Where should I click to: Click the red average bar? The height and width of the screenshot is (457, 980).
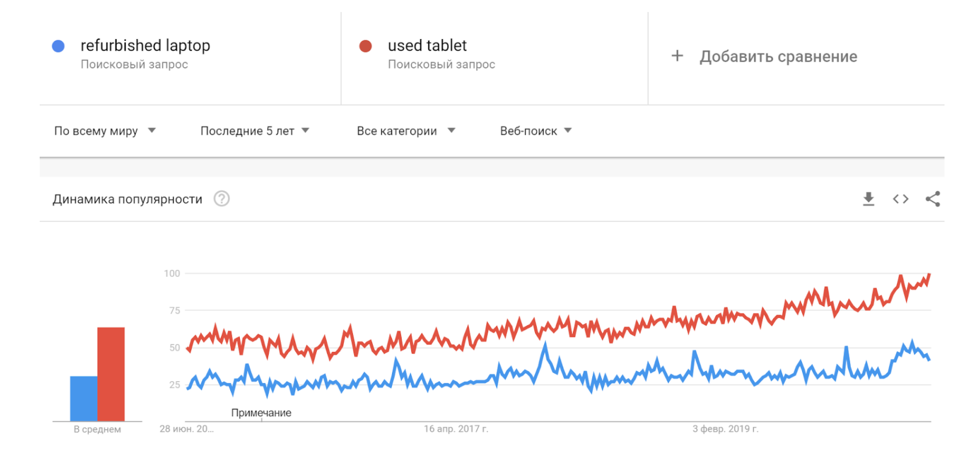(x=111, y=374)
